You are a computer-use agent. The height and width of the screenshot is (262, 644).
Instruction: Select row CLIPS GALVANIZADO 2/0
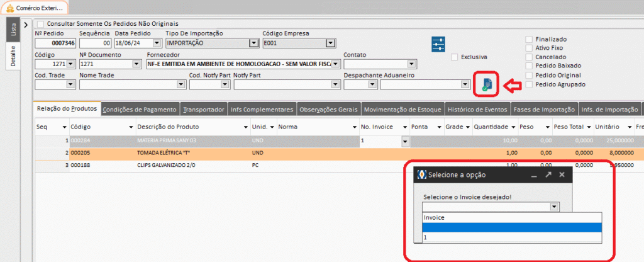(x=339, y=165)
